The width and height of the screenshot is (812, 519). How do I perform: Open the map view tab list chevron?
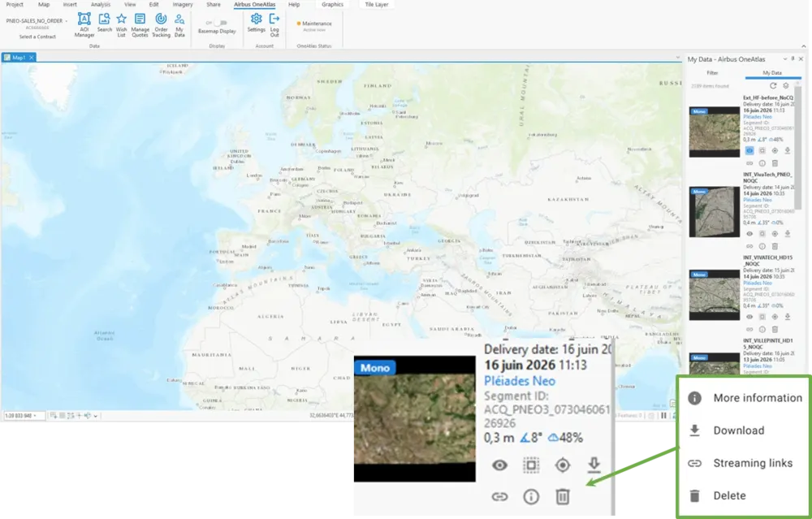678,58
